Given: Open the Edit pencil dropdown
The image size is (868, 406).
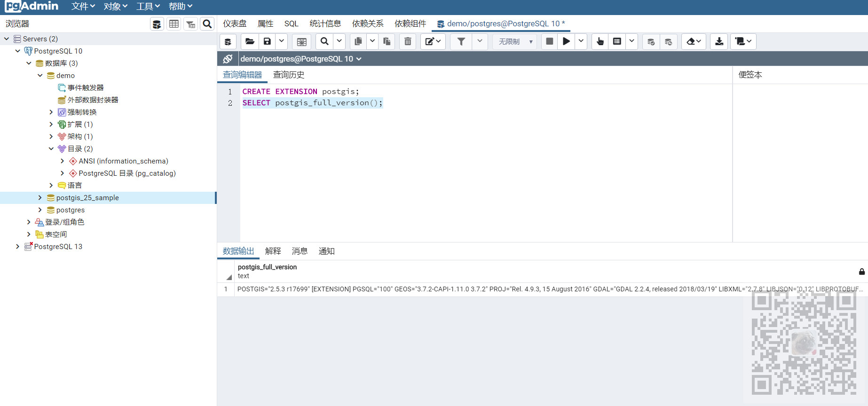Looking at the screenshot, I should (x=433, y=41).
